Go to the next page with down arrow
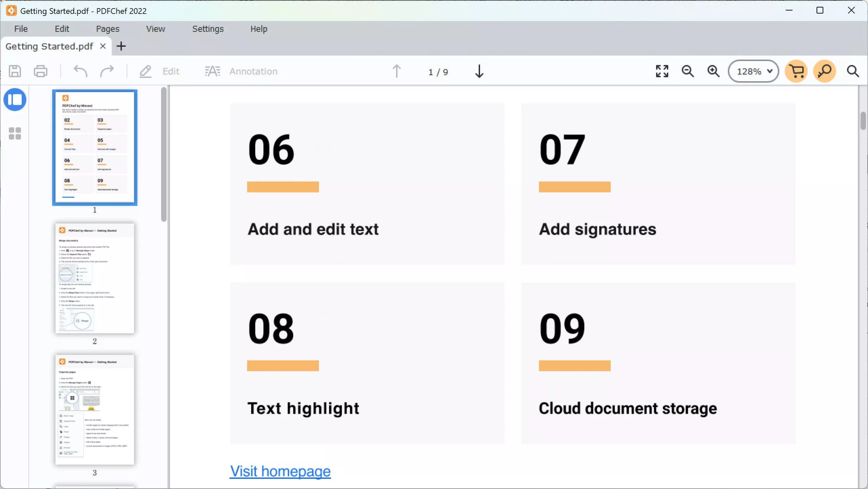 point(479,71)
